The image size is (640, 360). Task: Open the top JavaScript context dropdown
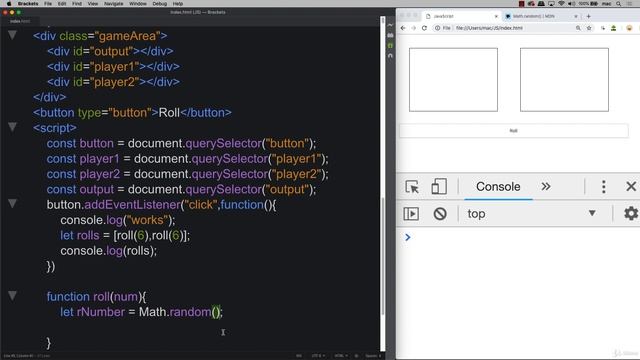point(531,213)
